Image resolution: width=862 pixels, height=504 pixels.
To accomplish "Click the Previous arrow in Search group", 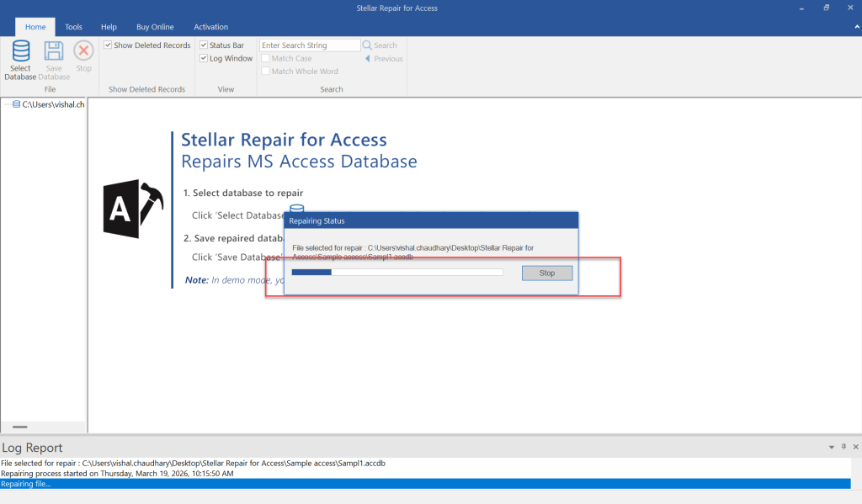I will tap(368, 59).
